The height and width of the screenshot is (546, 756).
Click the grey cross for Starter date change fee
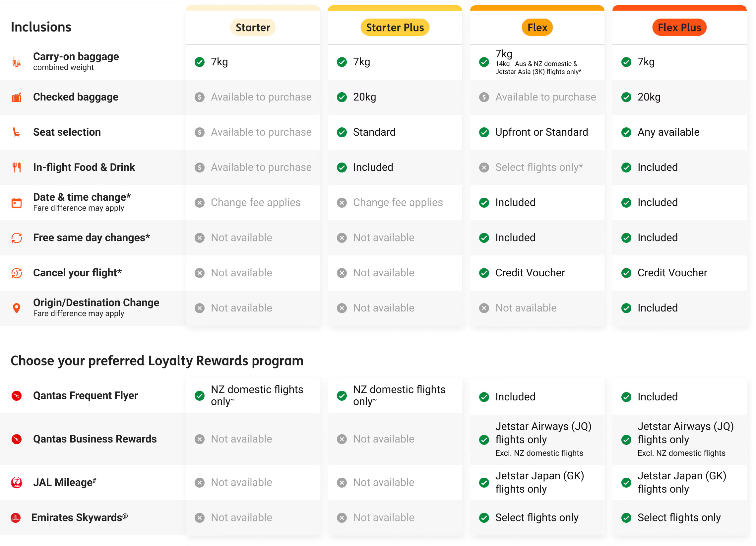[200, 203]
